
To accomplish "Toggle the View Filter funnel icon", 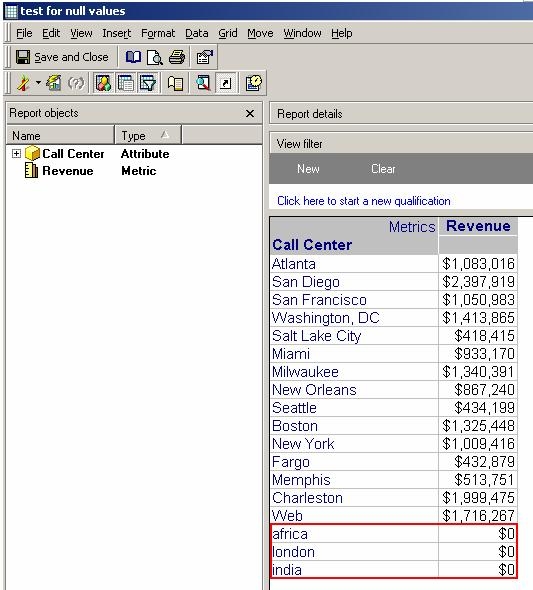I will point(148,83).
